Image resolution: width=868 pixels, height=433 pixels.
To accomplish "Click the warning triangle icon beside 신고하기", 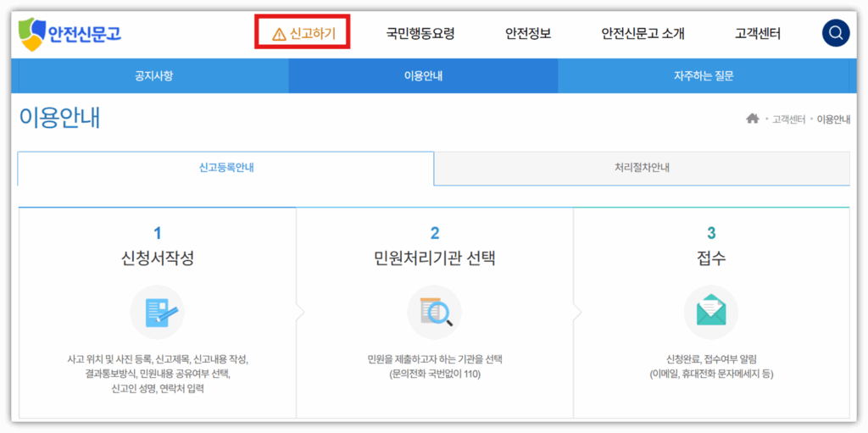I will tap(279, 35).
